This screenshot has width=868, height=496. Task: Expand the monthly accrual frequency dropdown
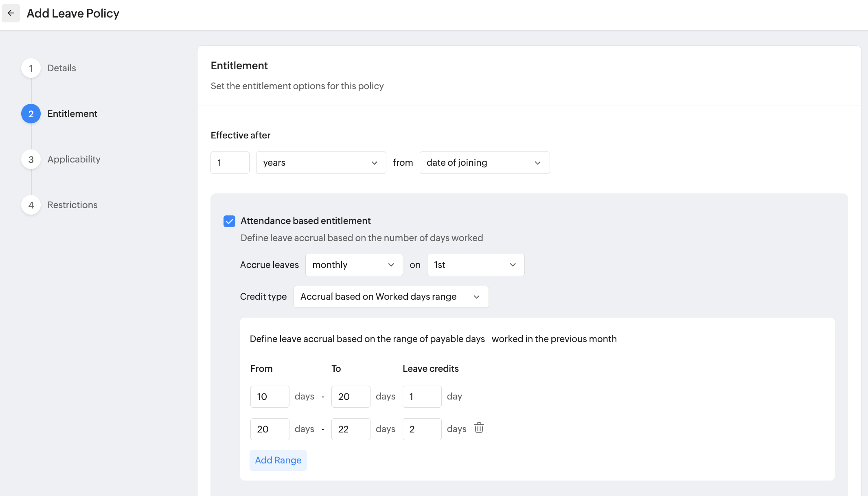354,265
